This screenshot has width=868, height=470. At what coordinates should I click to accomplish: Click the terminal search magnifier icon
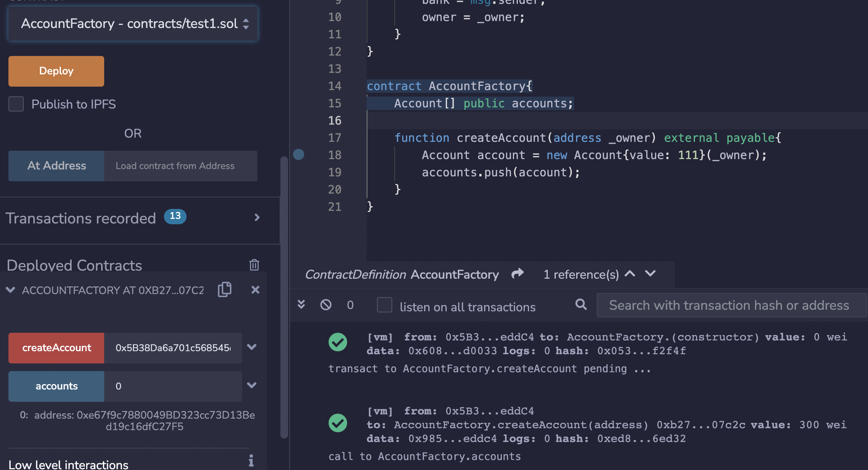click(x=581, y=305)
